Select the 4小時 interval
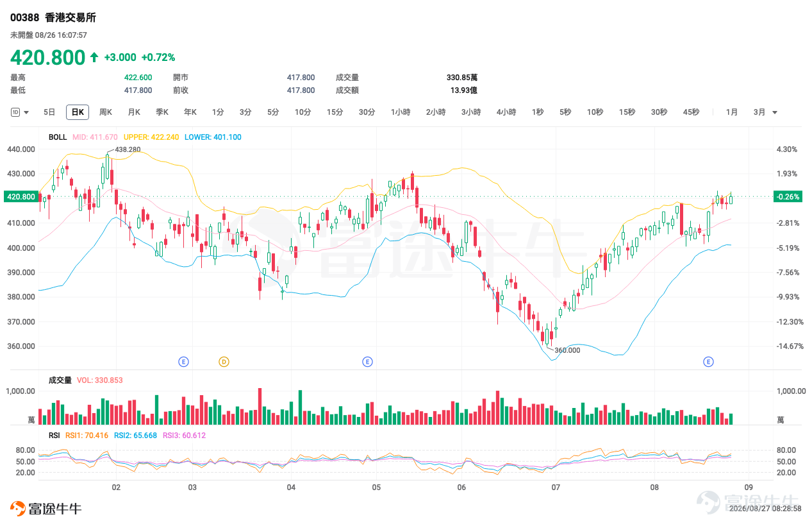 tap(506, 112)
